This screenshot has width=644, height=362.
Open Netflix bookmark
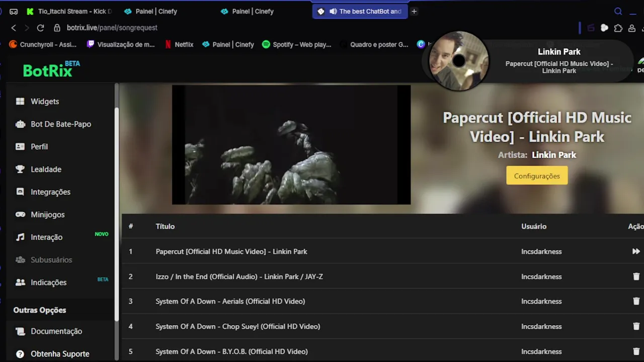point(179,44)
